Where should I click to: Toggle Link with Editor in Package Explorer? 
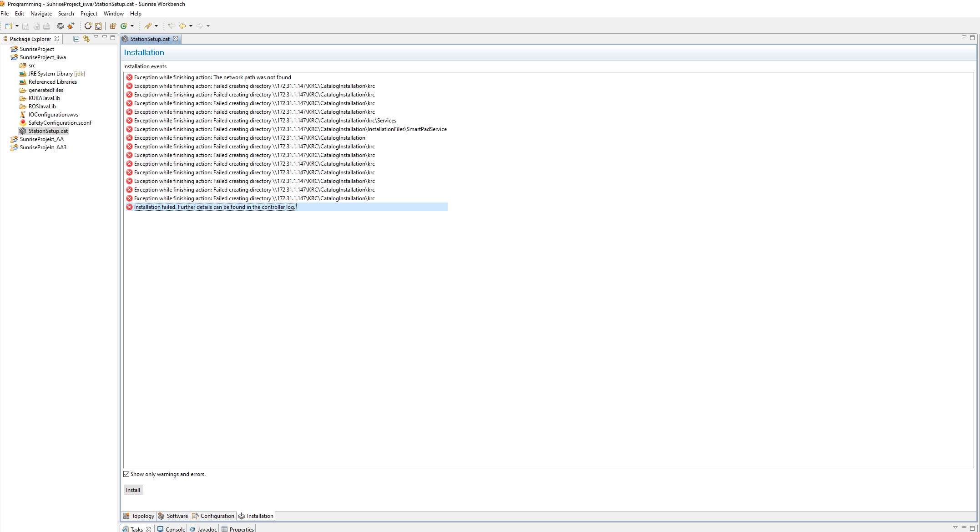(x=86, y=39)
